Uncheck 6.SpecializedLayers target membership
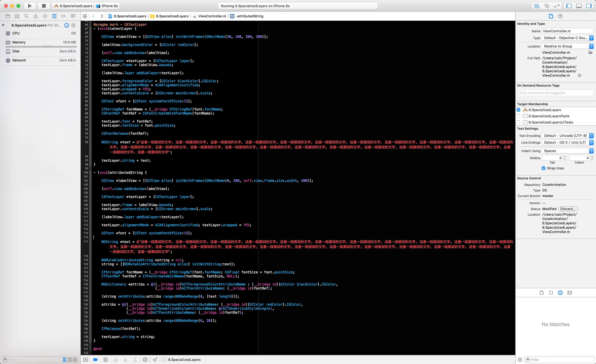The height and width of the screenshot is (364, 596). [519, 110]
